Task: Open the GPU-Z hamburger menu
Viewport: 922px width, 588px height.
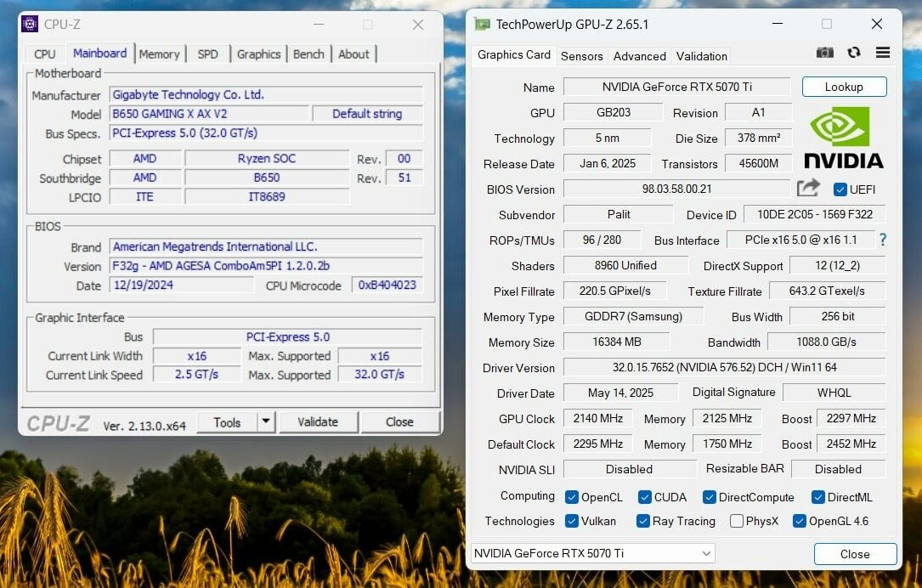Action: pos(883,53)
